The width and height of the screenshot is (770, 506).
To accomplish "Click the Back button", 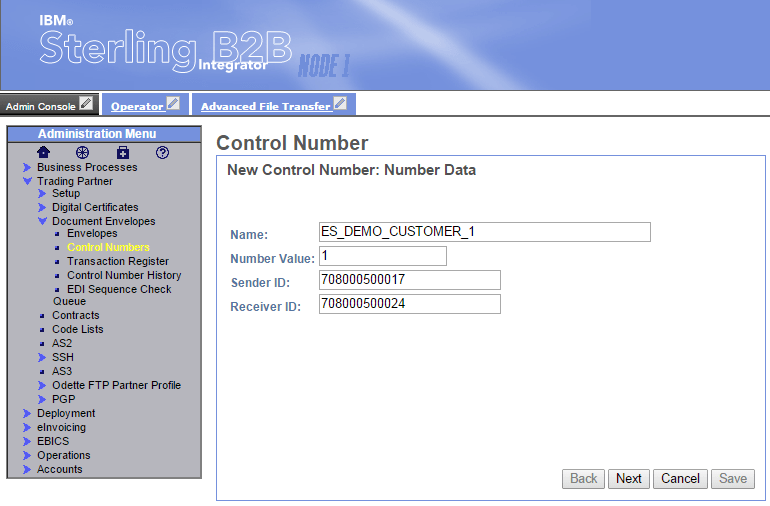I will tap(583, 478).
